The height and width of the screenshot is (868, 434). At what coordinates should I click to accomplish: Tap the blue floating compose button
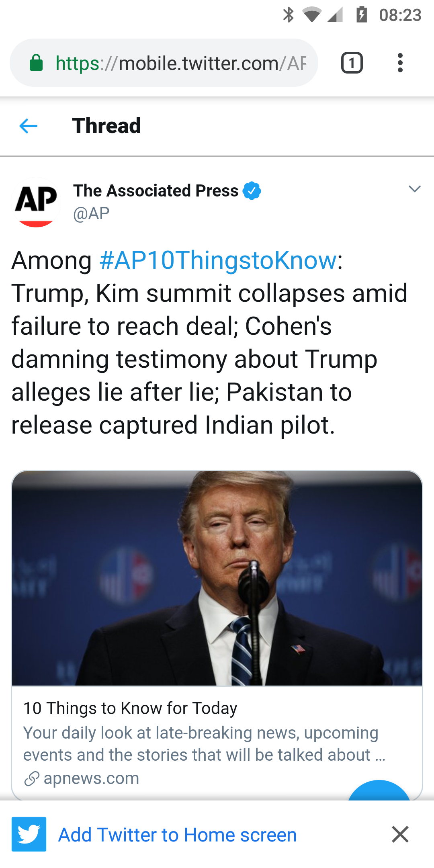(x=379, y=790)
